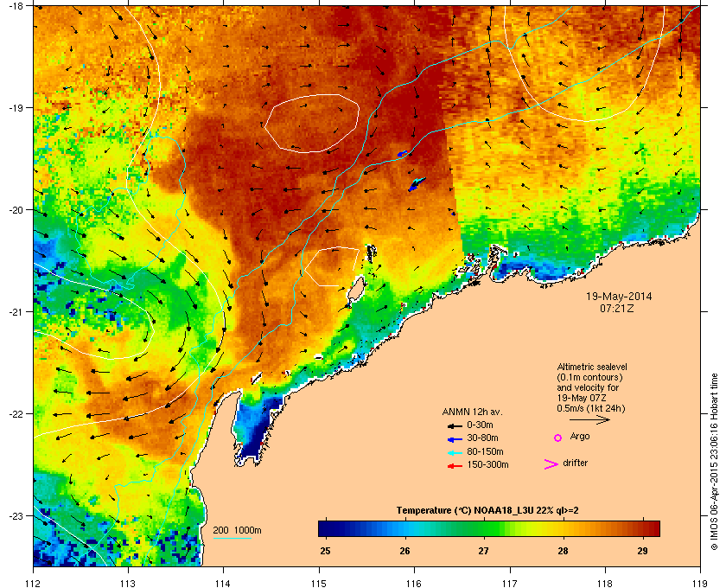Click the time label 07:21Z
This screenshot has height=588, width=726.
617,308
